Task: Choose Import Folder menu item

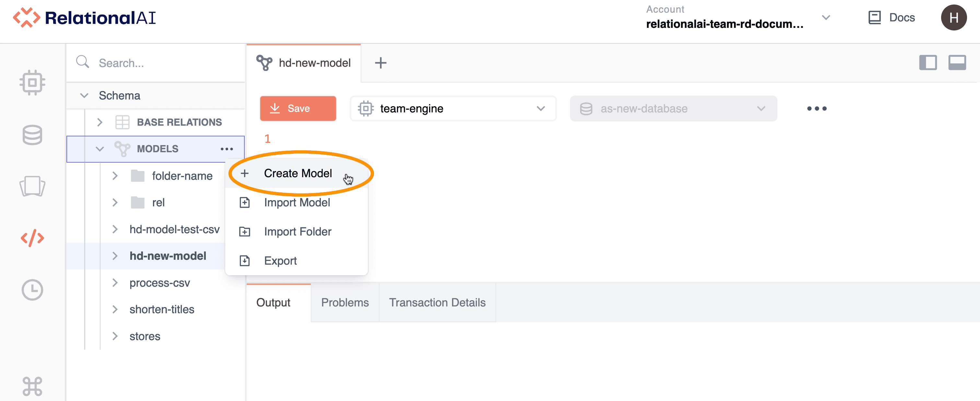Action: pyautogui.click(x=297, y=232)
